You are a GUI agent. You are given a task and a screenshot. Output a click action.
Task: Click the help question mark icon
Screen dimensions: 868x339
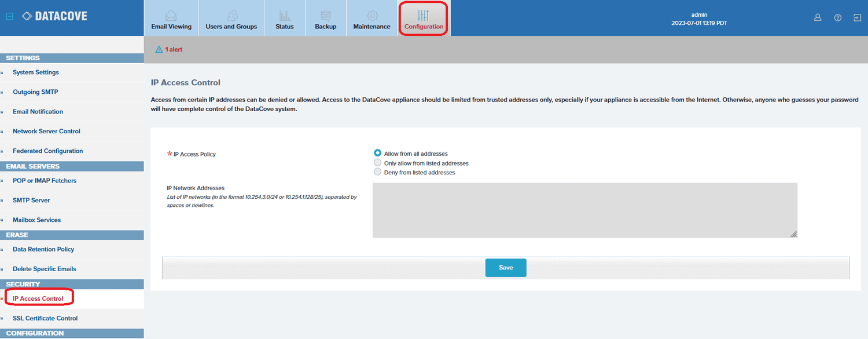tap(837, 17)
